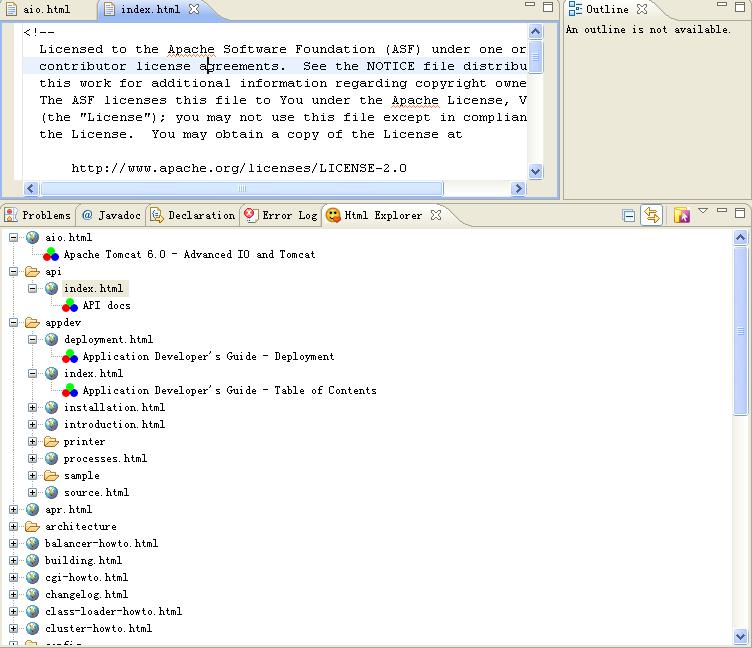Viewport: 752px width, 648px height.
Task: Expand the installation.html node
Action: tap(32, 407)
